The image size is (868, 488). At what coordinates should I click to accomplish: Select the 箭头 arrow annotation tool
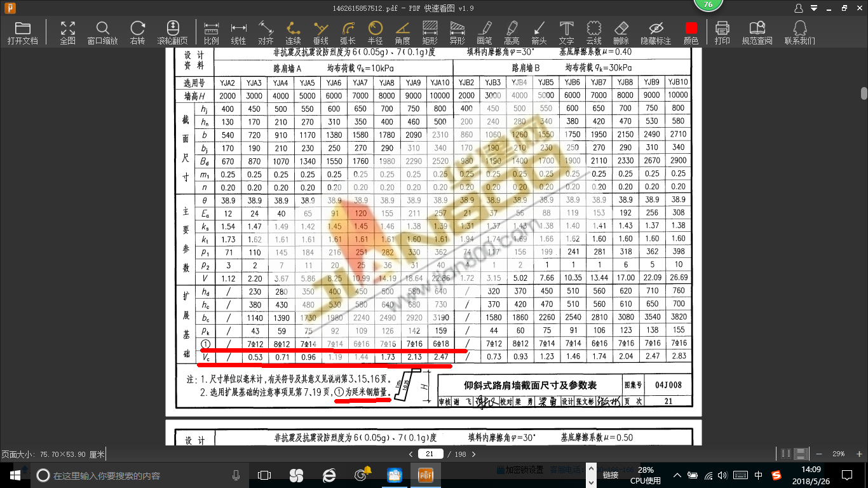(x=539, y=33)
